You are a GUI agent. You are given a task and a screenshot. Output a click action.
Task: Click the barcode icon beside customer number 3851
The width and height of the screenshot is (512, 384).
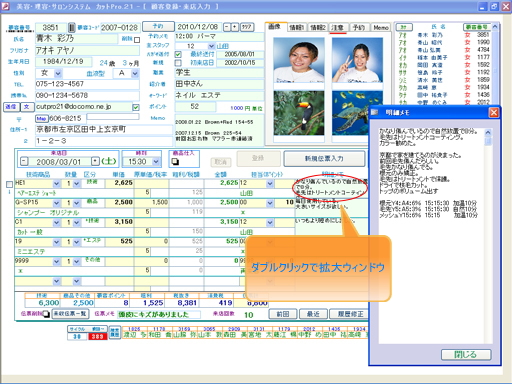(x=72, y=27)
